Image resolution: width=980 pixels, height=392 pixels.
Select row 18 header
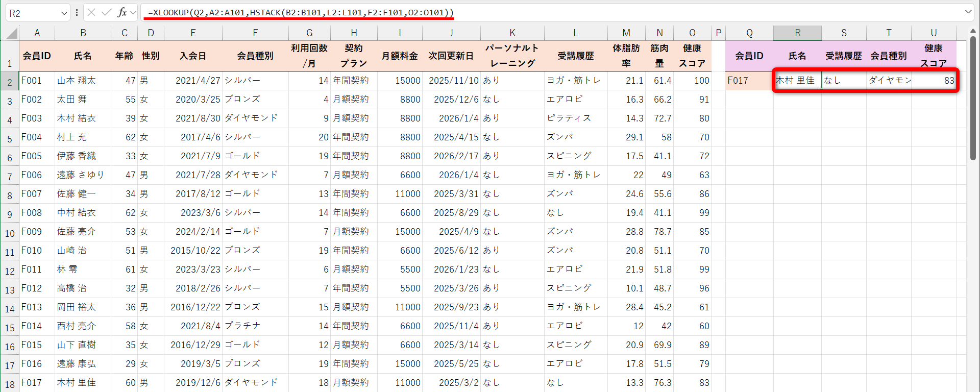[x=10, y=384]
